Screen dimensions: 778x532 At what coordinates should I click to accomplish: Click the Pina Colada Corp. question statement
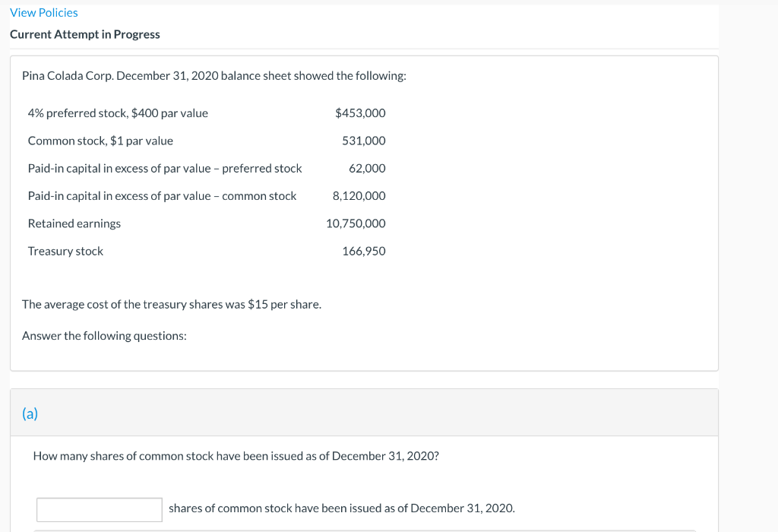215,75
